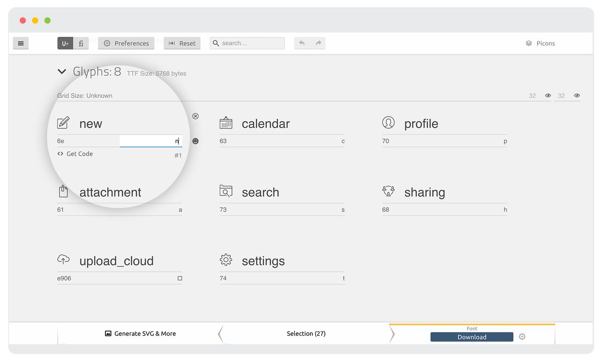
Task: Click the Reset button
Action: 182,43
